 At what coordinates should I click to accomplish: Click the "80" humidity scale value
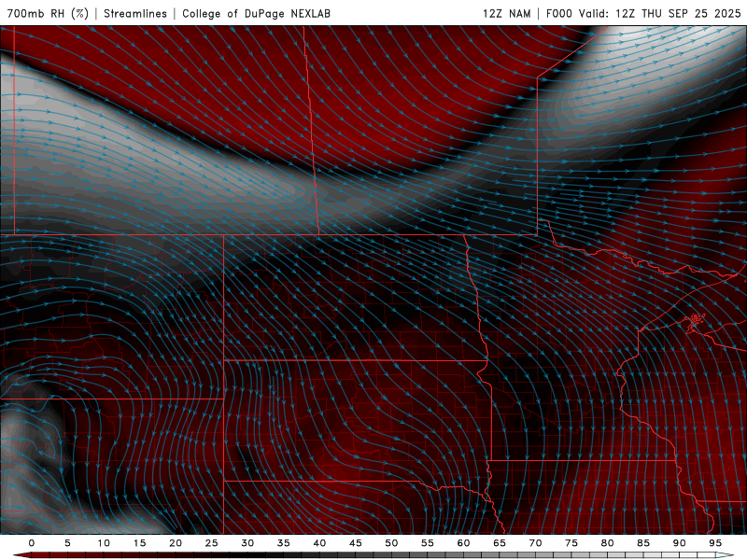607,543
